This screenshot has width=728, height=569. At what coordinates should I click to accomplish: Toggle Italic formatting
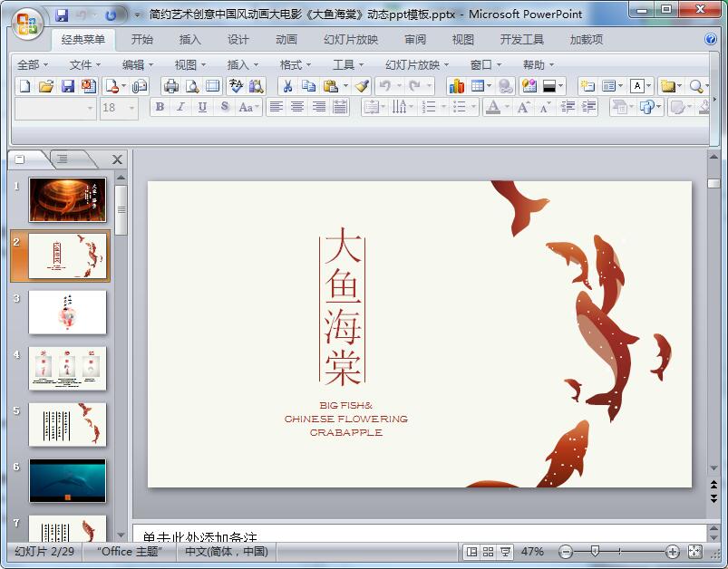coord(180,107)
